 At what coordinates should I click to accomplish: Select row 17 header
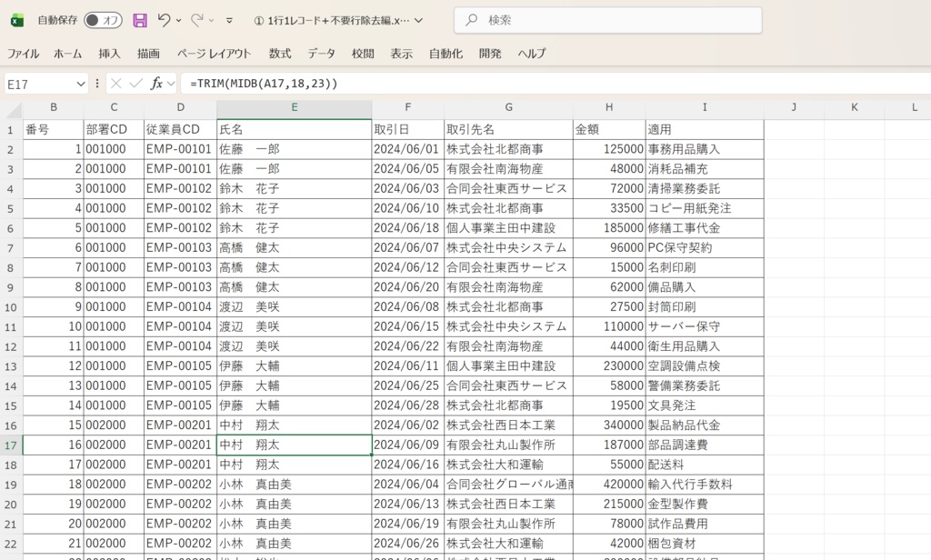(x=11, y=445)
